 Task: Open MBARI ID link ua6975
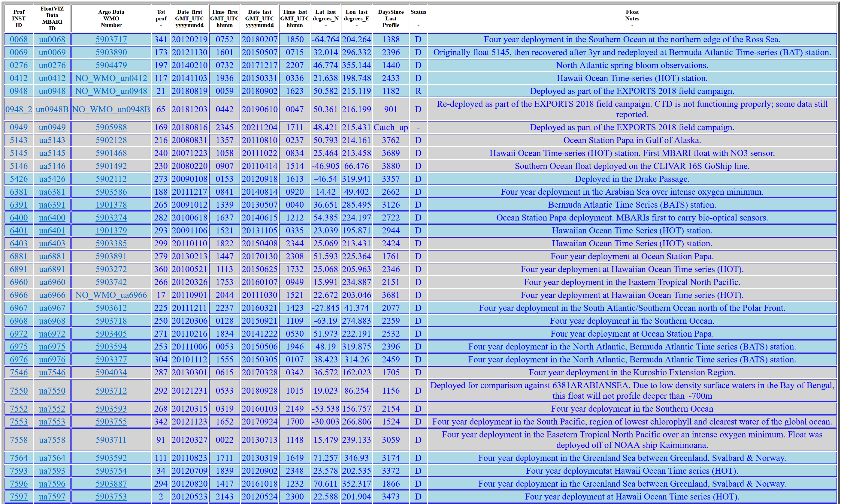coord(52,347)
